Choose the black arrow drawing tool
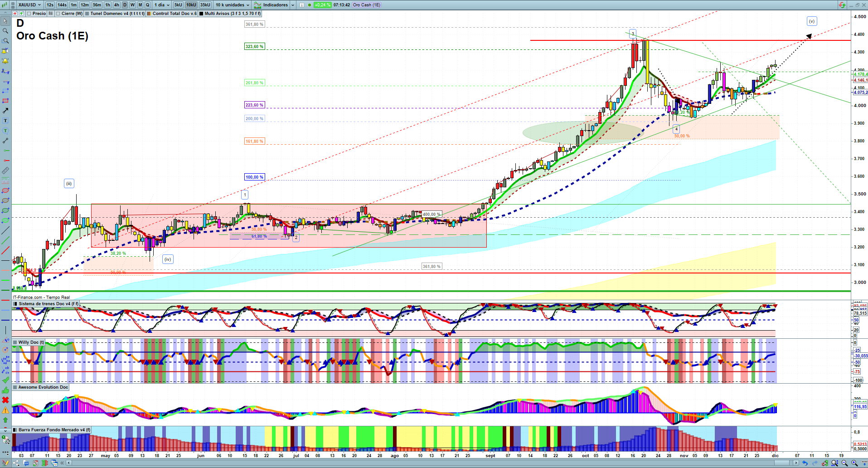 [5, 111]
